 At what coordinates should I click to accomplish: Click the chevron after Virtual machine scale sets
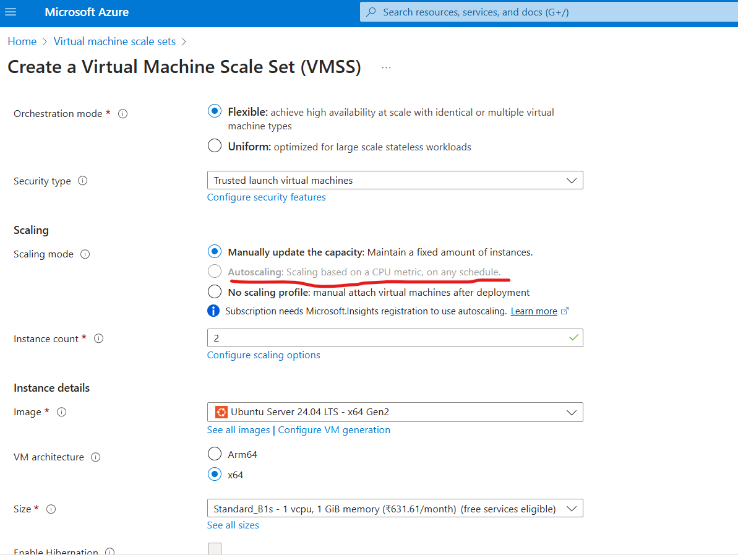184,42
